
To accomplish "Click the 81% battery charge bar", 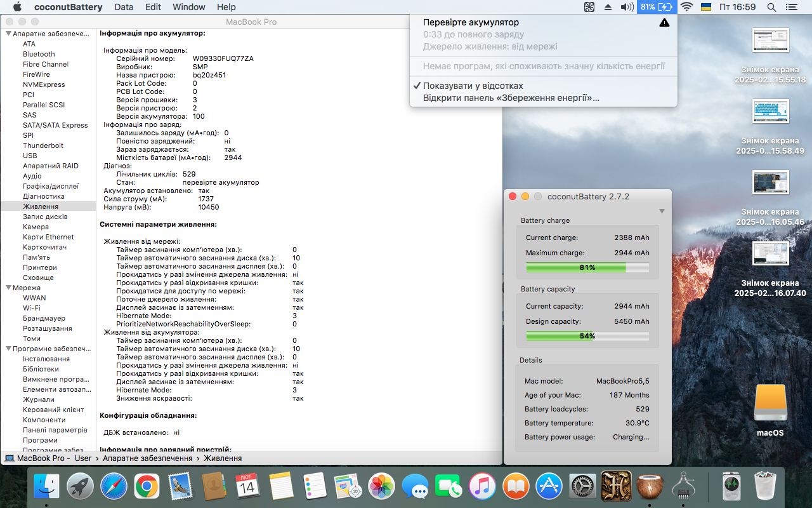I will point(587,267).
